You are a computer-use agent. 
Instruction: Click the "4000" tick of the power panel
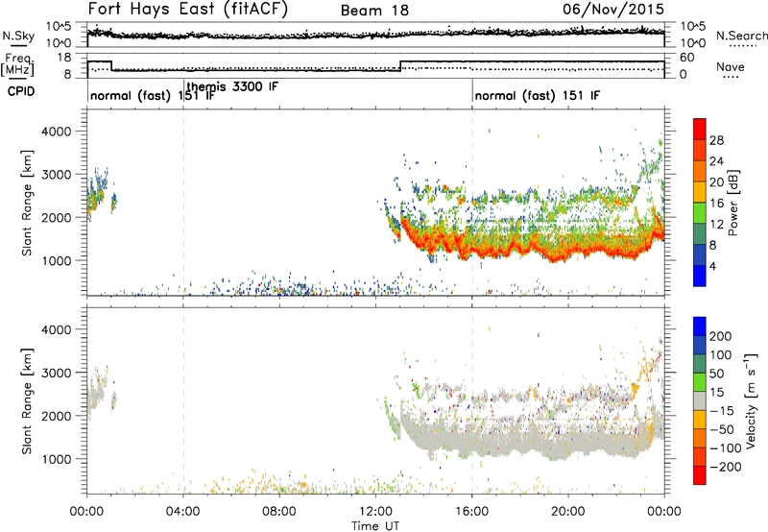tap(56, 132)
